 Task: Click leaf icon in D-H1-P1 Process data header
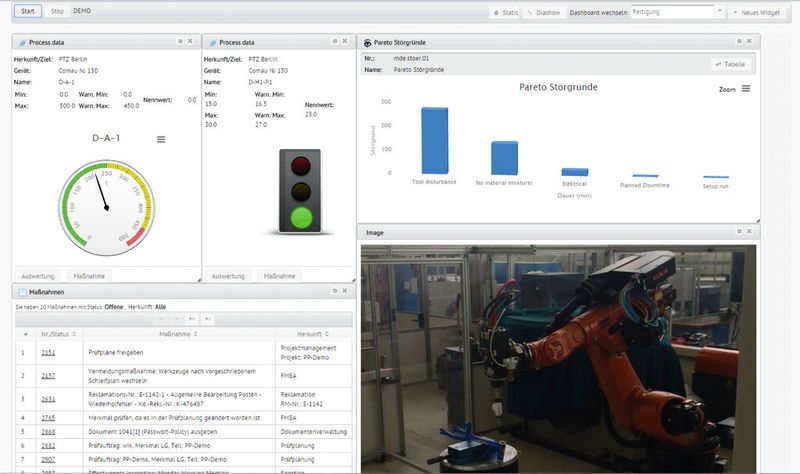point(213,42)
